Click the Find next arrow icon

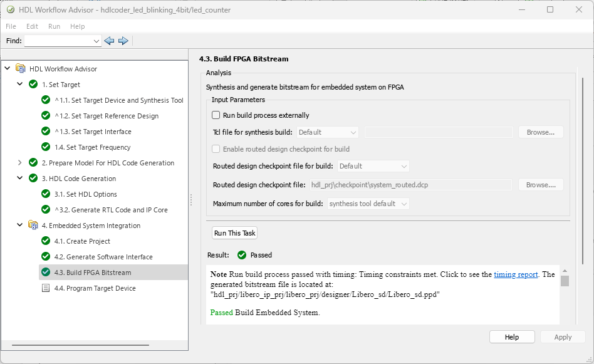click(x=123, y=41)
